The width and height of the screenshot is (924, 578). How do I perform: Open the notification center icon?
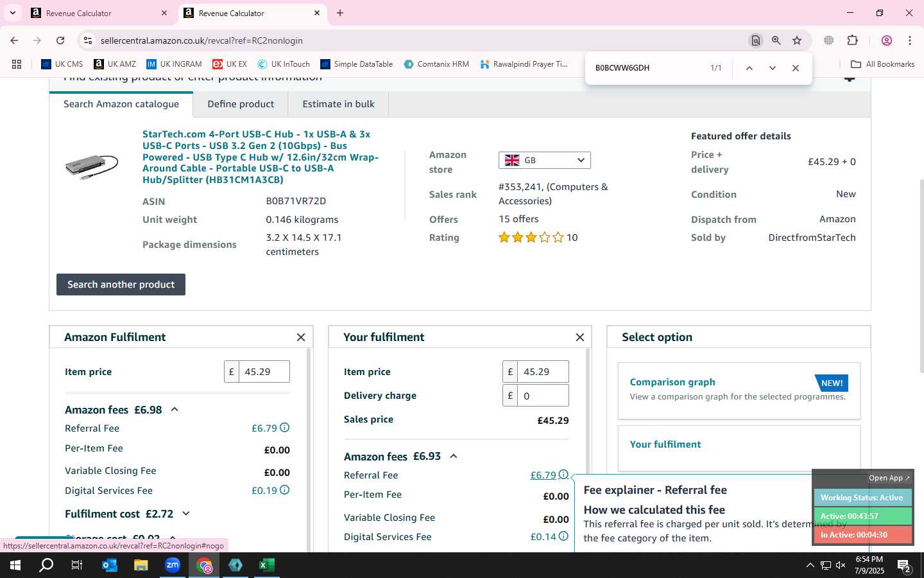pyautogui.click(x=904, y=566)
